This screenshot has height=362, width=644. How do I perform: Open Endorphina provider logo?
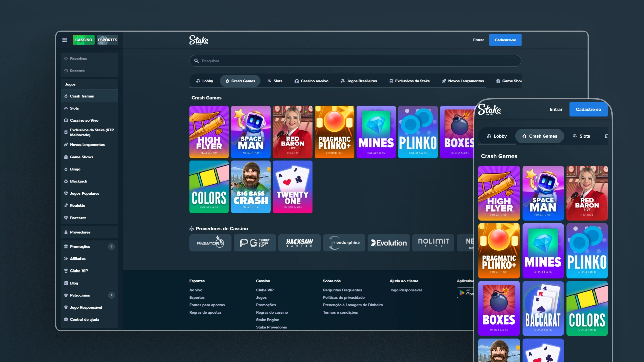tap(344, 243)
